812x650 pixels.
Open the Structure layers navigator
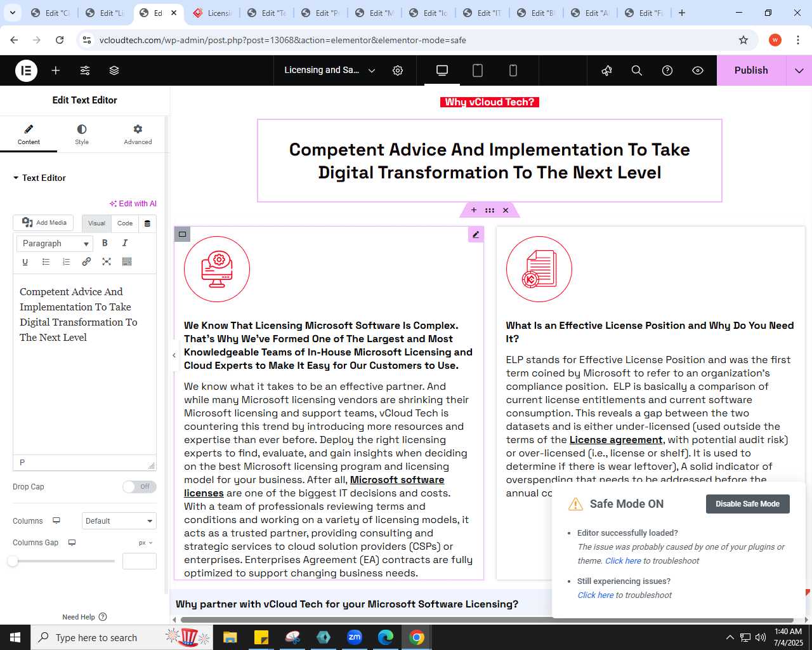pyautogui.click(x=114, y=70)
